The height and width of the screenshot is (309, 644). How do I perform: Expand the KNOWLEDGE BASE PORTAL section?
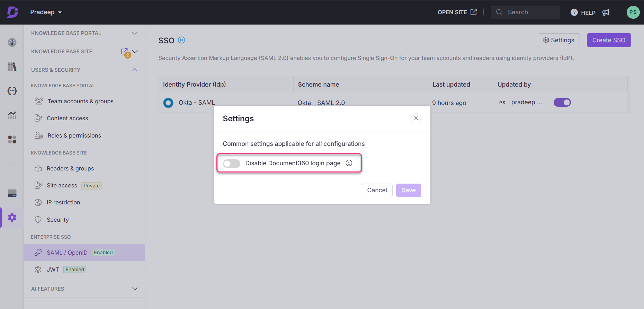(84, 33)
